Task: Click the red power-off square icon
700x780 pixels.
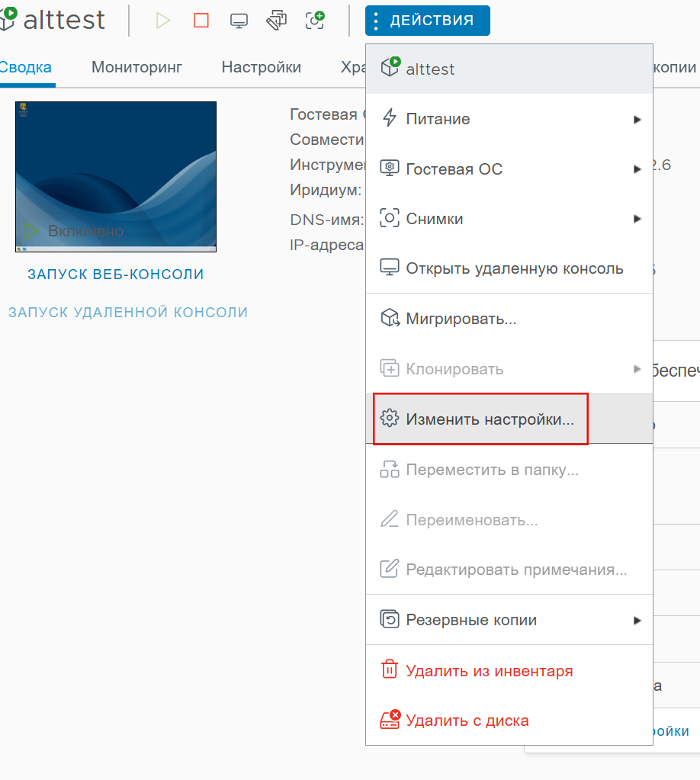Action: 201,21
